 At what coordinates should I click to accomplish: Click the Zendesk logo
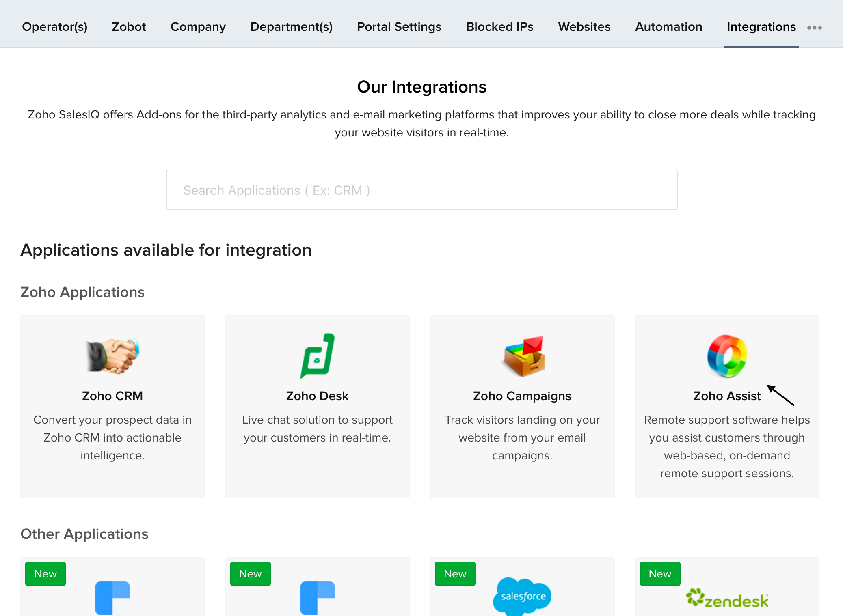(727, 599)
